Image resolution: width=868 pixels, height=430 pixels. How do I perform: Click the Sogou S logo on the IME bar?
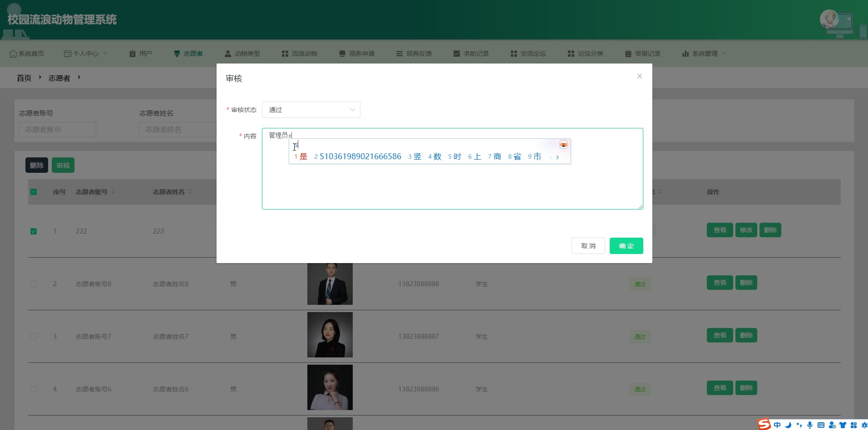[764, 424]
